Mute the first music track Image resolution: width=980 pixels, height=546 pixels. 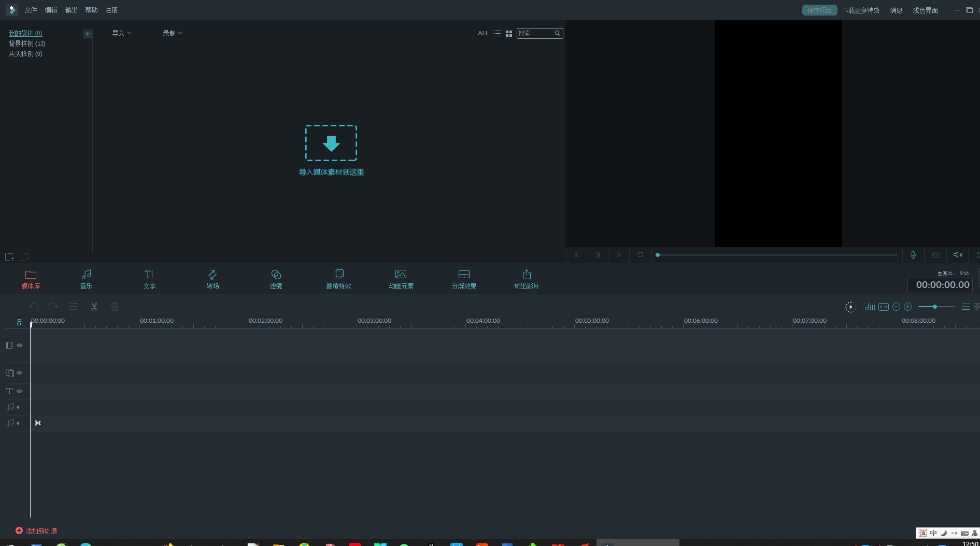[x=20, y=407]
